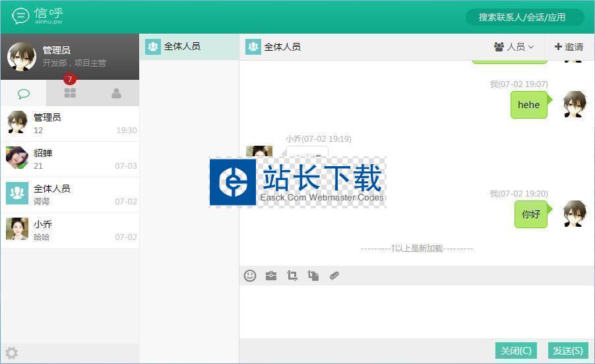Click the 邀请 invite button
Image resolution: width=595 pixels, height=364 pixels.
[x=569, y=47]
